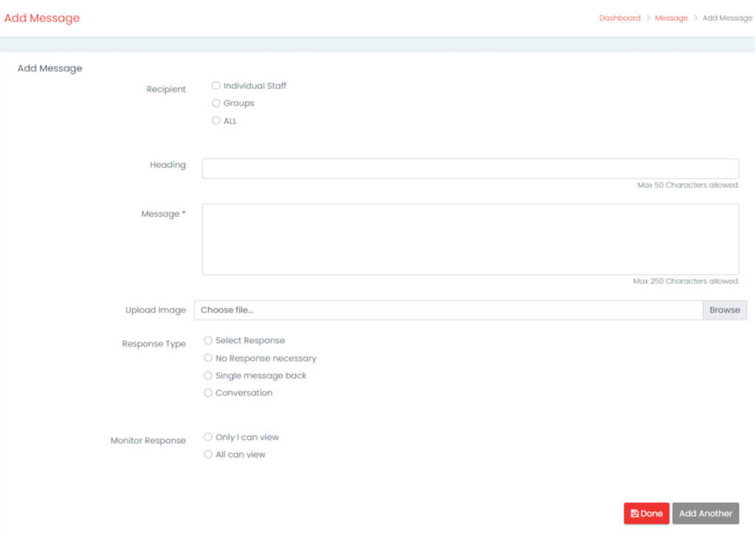Pick the Select Response radio option

(208, 340)
